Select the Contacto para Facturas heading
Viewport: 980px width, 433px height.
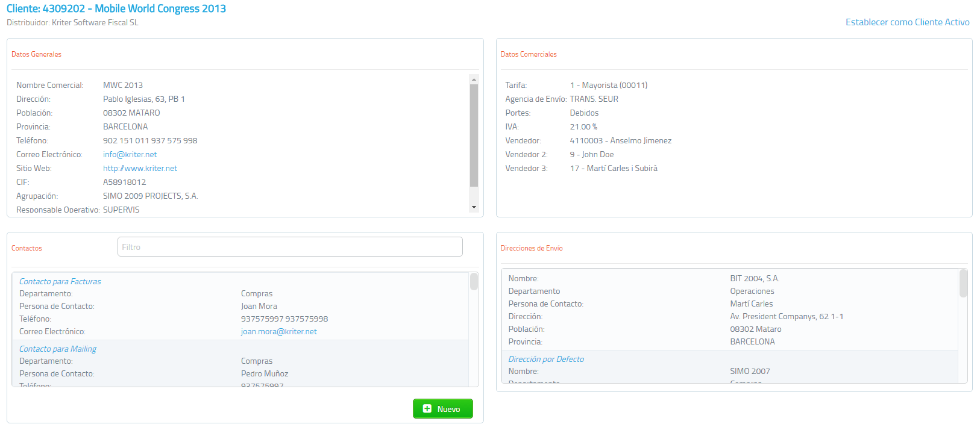[60, 281]
